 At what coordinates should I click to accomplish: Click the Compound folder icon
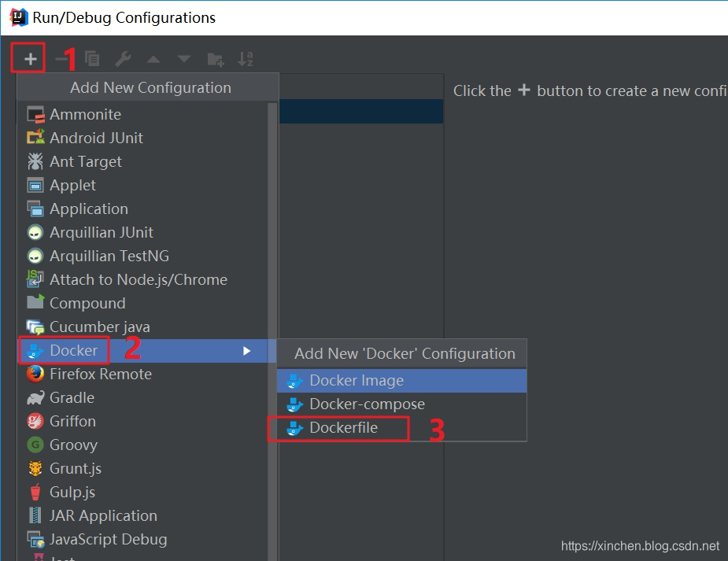(35, 302)
